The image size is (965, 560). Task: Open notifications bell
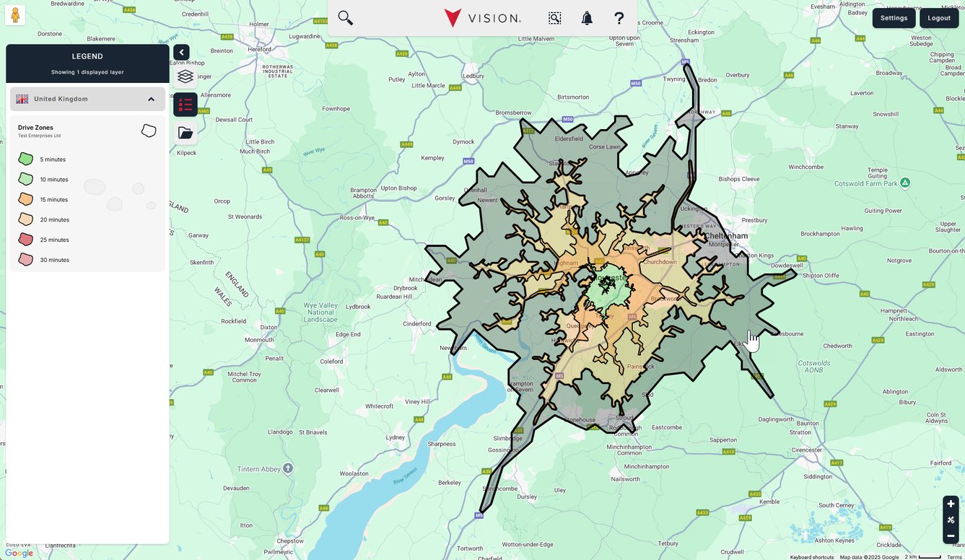click(587, 18)
